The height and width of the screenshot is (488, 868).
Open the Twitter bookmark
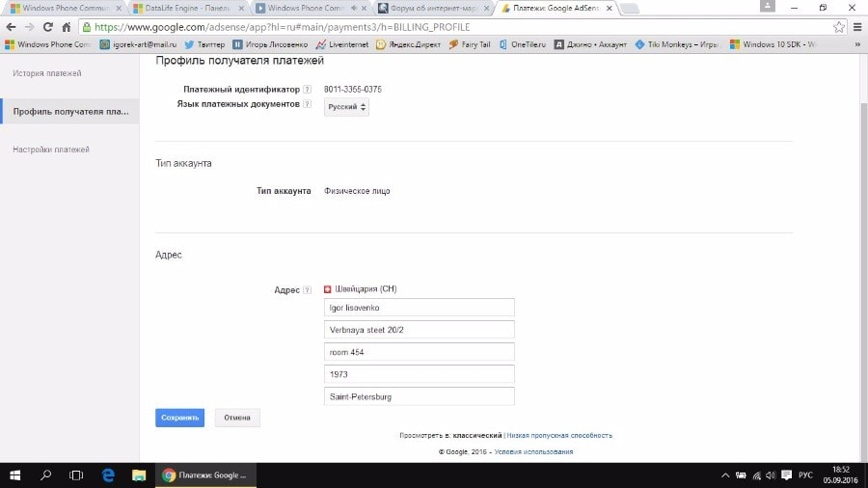pos(204,44)
